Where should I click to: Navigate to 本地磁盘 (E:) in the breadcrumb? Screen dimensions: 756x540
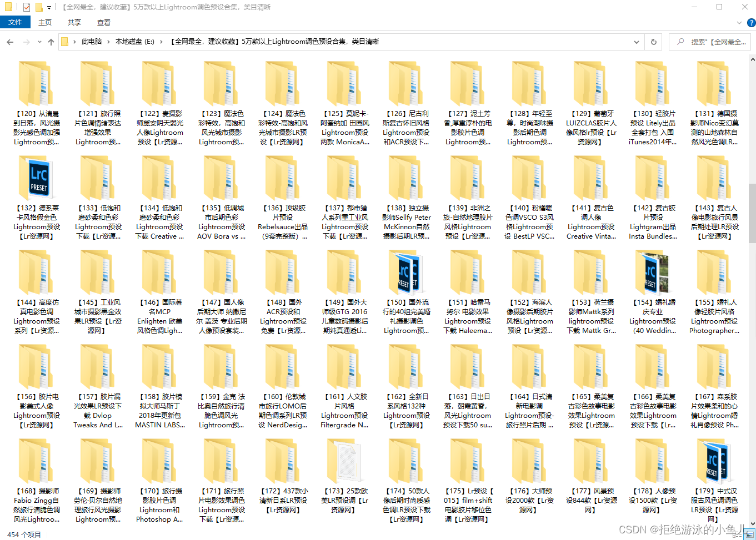click(x=135, y=42)
